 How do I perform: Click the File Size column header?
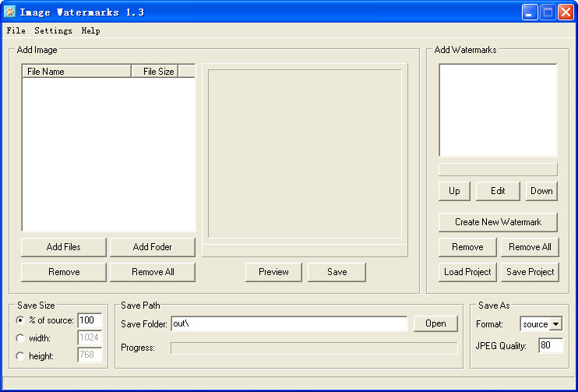155,71
